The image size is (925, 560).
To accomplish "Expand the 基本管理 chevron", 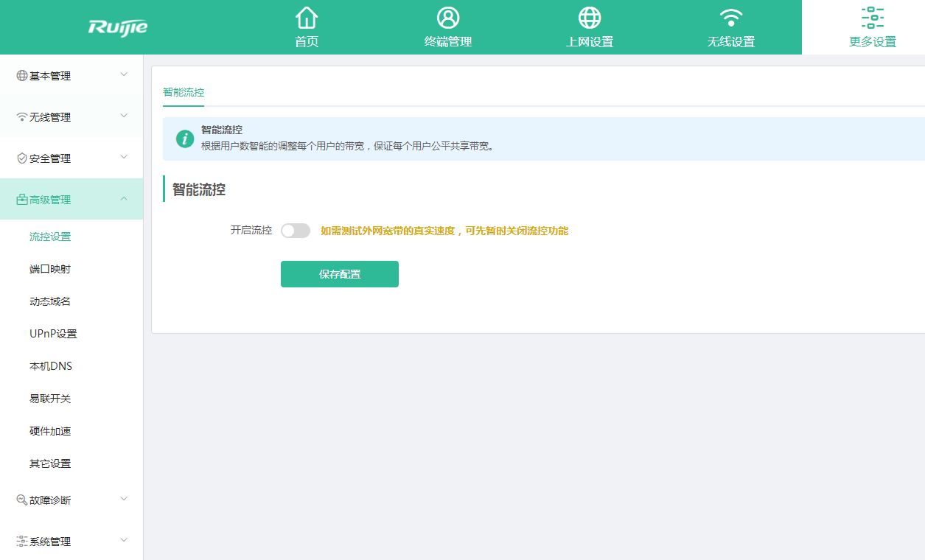I will (124, 74).
